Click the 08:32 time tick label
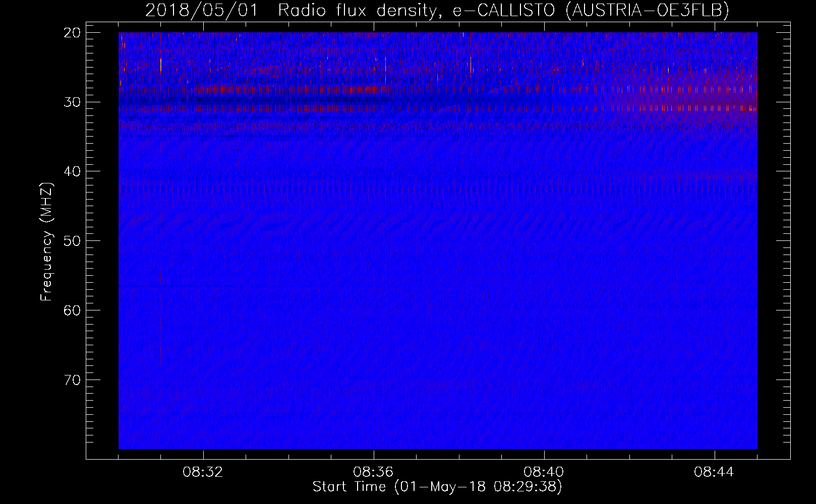This screenshot has width=816, height=504. point(203,472)
